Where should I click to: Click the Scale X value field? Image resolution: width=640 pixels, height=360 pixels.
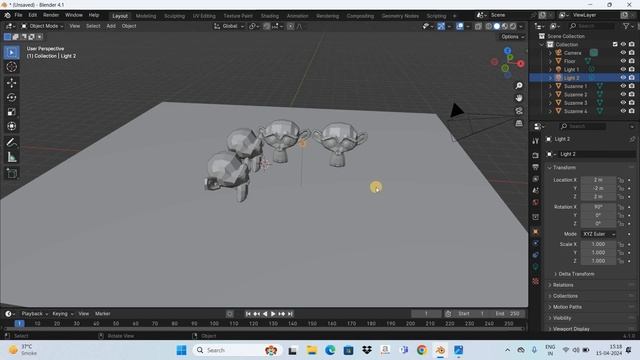tap(598, 244)
